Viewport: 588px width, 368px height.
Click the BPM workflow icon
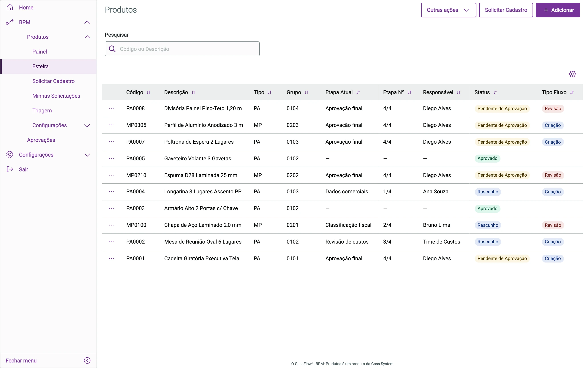10,22
